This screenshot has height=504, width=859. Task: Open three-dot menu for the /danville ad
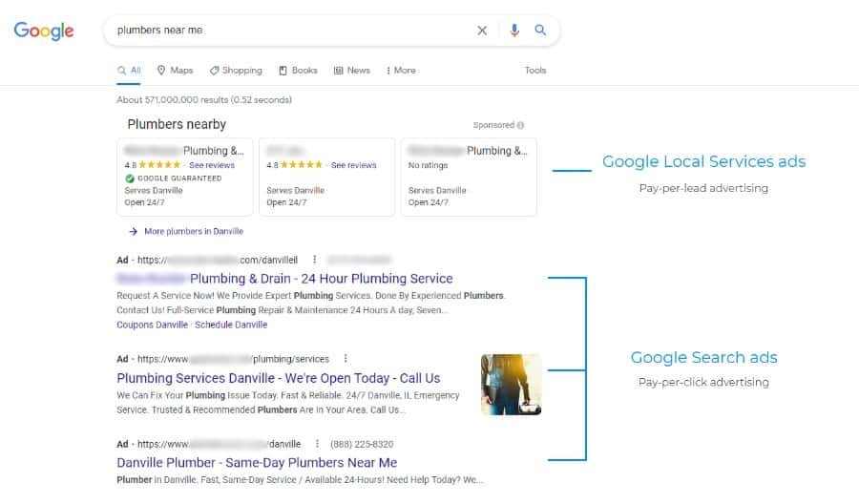coord(317,443)
